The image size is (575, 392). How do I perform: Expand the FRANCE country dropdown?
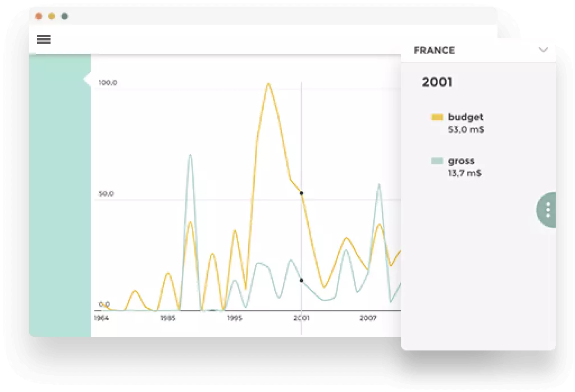click(543, 49)
